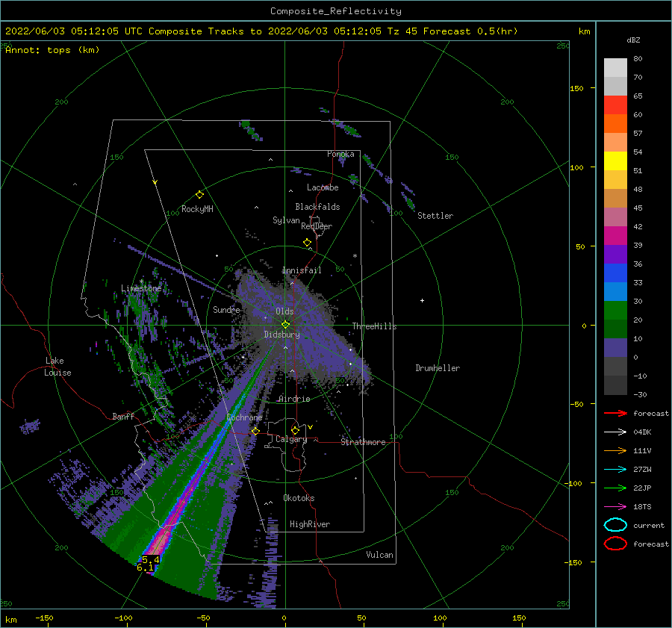Click the 'Annot: tops (km)' label
672x628 pixels.
click(52, 50)
